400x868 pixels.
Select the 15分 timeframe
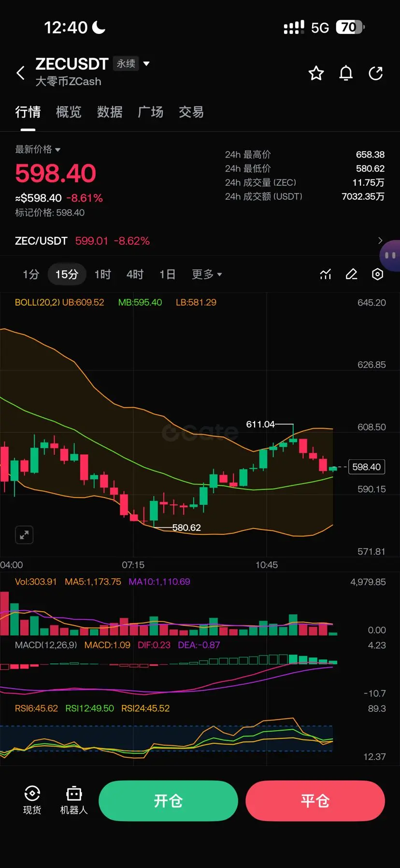tap(67, 274)
